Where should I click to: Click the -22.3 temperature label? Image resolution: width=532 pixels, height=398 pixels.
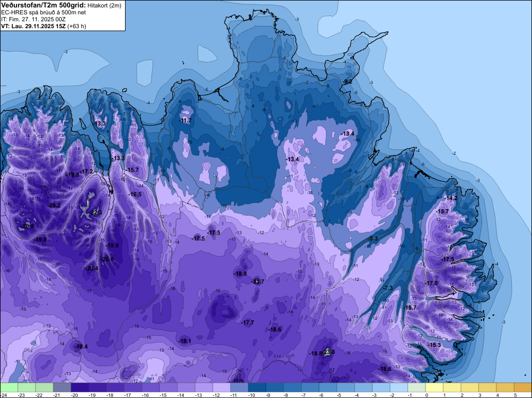[96, 212]
